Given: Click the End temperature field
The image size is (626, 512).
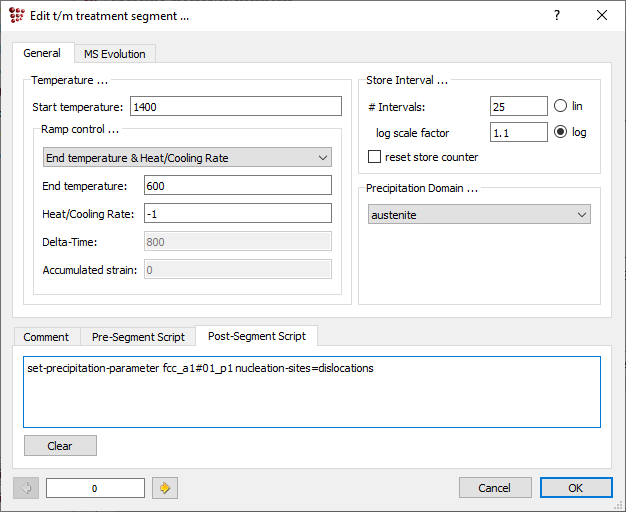Looking at the screenshot, I should tap(237, 186).
